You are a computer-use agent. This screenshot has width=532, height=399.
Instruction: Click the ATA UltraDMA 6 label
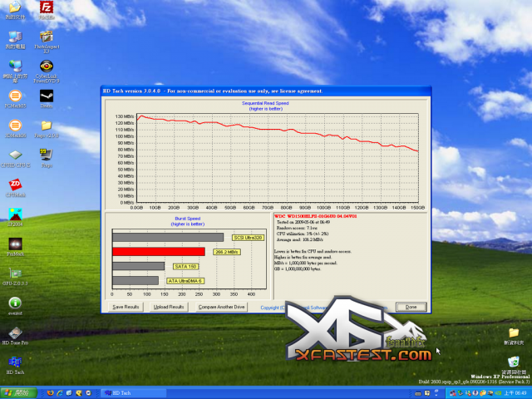tap(185, 281)
